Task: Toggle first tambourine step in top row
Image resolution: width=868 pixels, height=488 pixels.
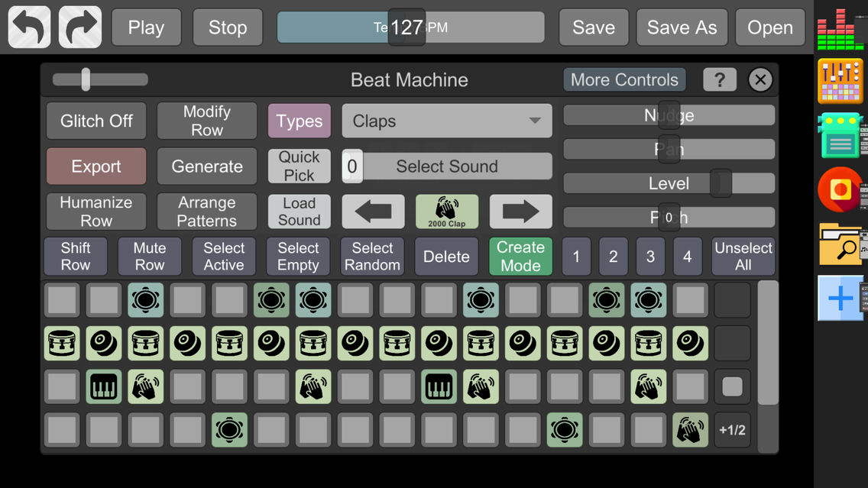Action: [x=146, y=300]
